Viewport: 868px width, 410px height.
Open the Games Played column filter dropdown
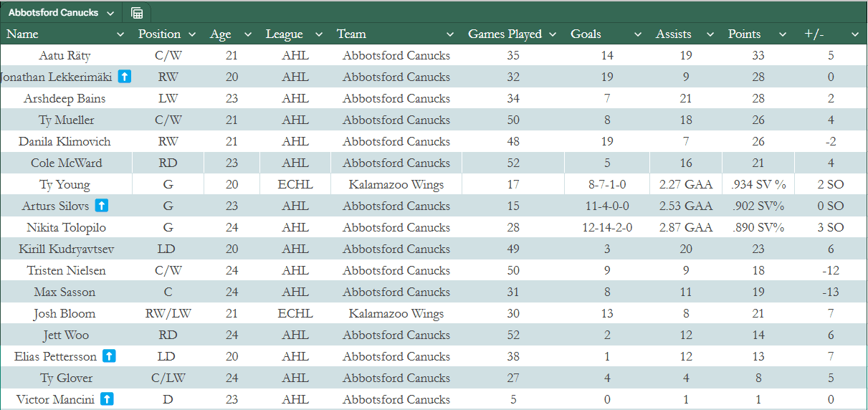coord(553,34)
